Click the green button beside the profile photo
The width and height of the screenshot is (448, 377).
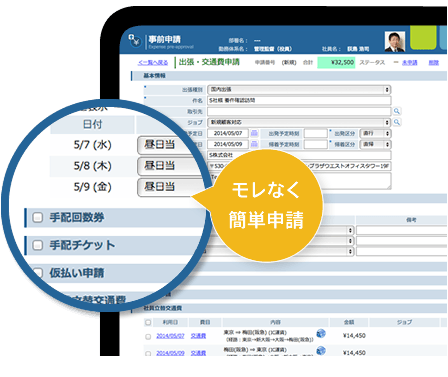(x=423, y=38)
